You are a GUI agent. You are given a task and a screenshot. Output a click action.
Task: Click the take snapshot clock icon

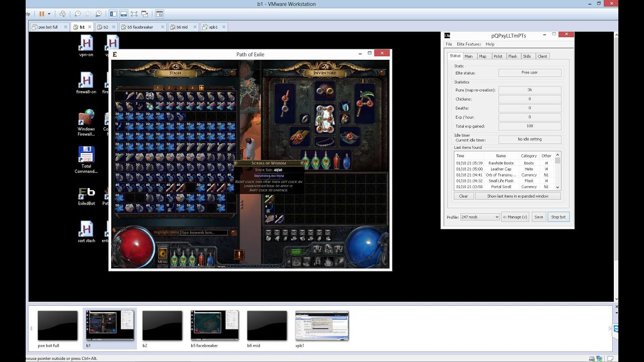[x=77, y=14]
